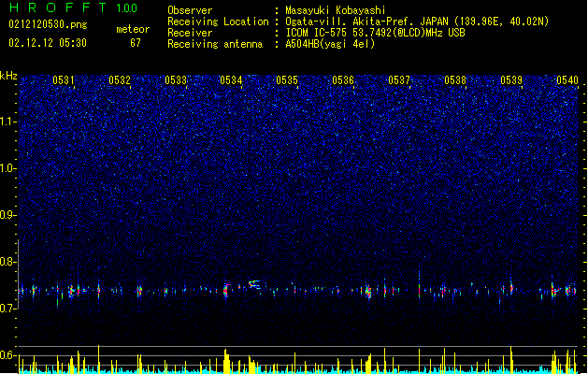Click the 0.9 frequency axis label
Image resolution: width=588 pixels, height=374 pixels.
coord(8,215)
